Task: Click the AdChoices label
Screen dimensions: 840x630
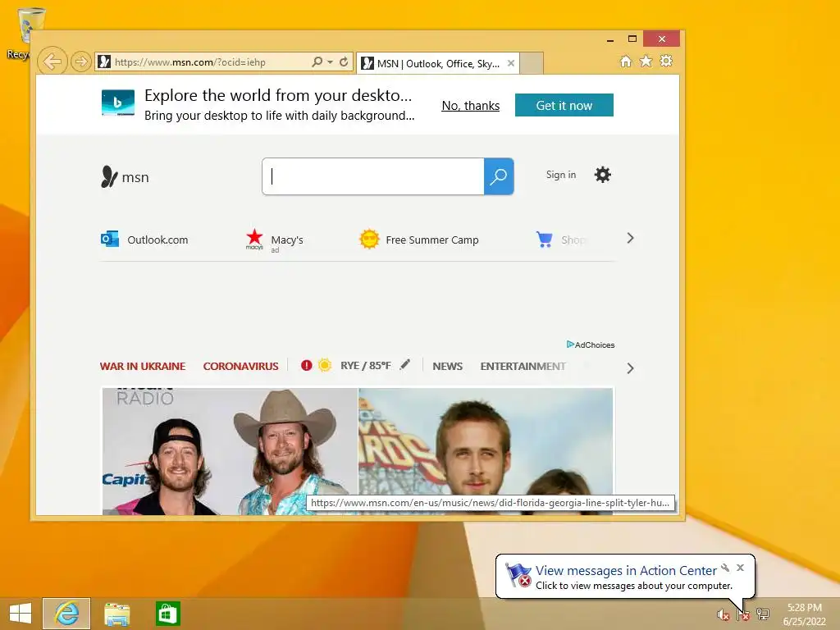Action: pos(591,345)
